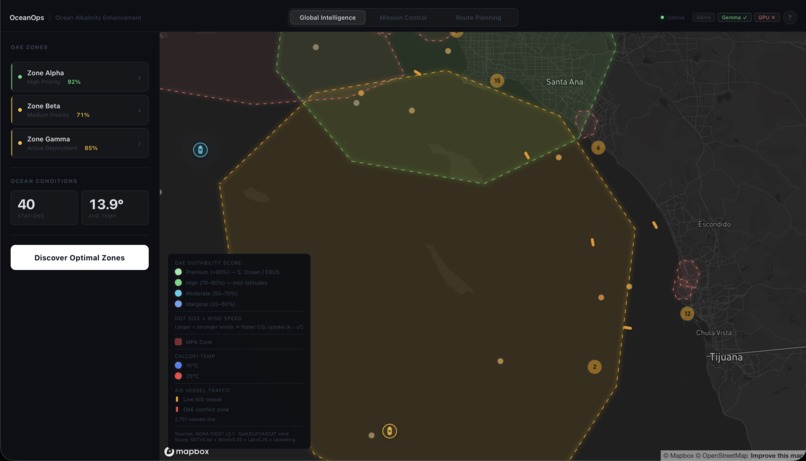Click the 40 stations stat card
Viewport: 806px width, 461px height.
[44, 208]
